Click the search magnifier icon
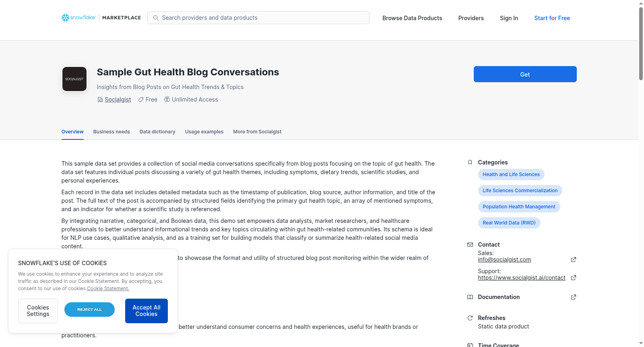The width and height of the screenshot is (644, 347). [156, 18]
